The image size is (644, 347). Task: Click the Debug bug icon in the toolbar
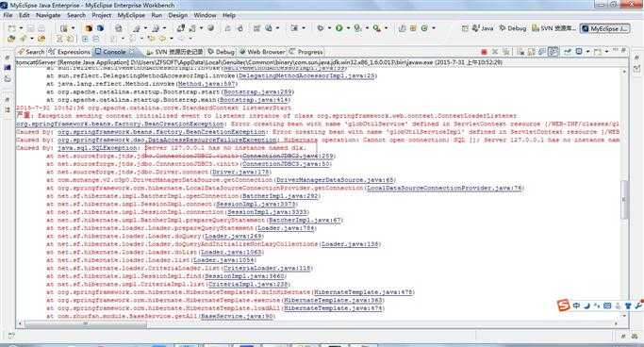tap(320, 28)
